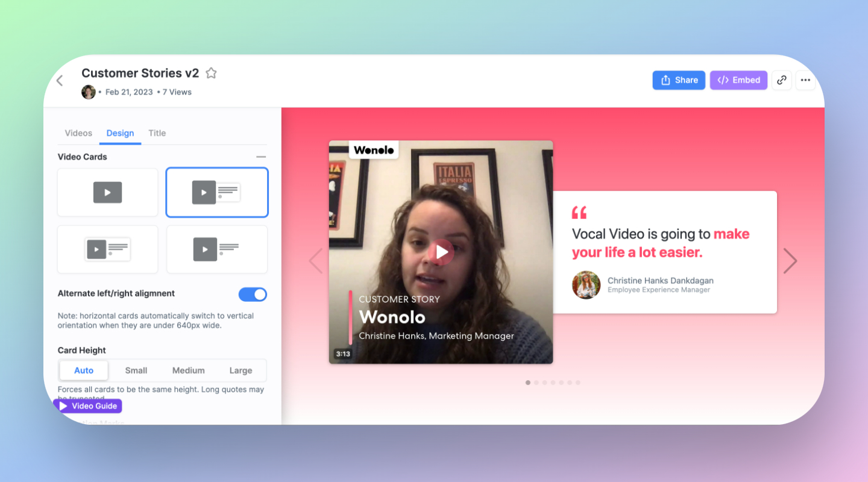Viewport: 868px width, 482px height.
Task: Click Christine Hanks Dankdagan's avatar photo
Action: click(586, 285)
